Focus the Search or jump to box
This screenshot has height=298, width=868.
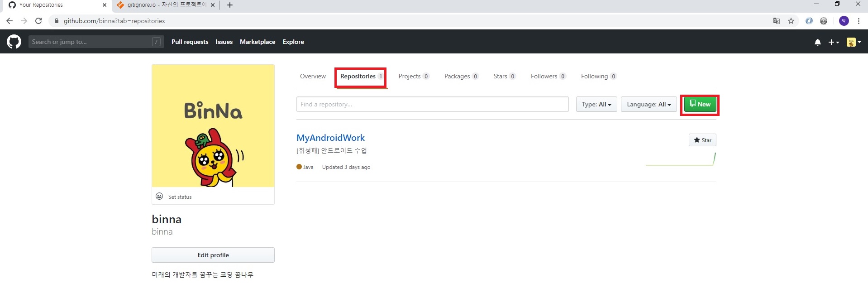(96, 42)
